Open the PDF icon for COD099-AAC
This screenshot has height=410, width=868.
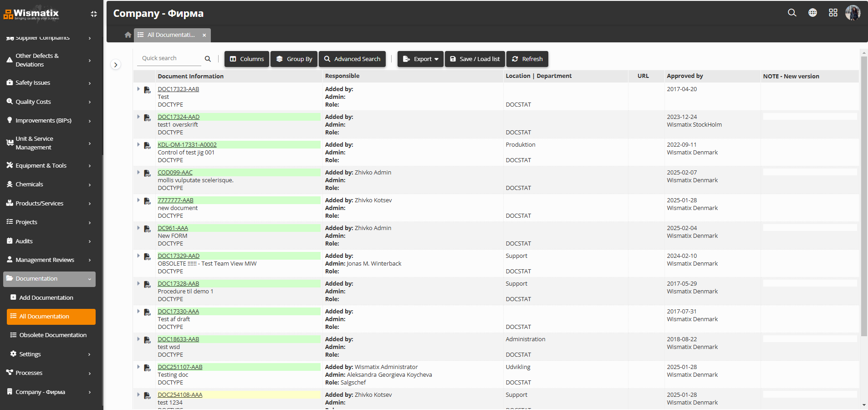pyautogui.click(x=147, y=173)
